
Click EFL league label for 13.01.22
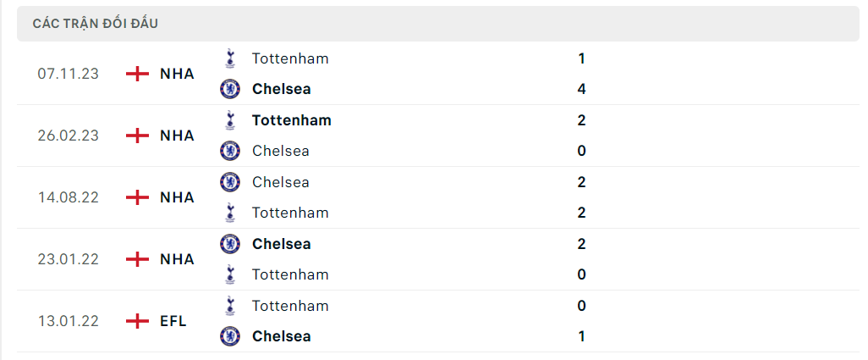coord(173,321)
